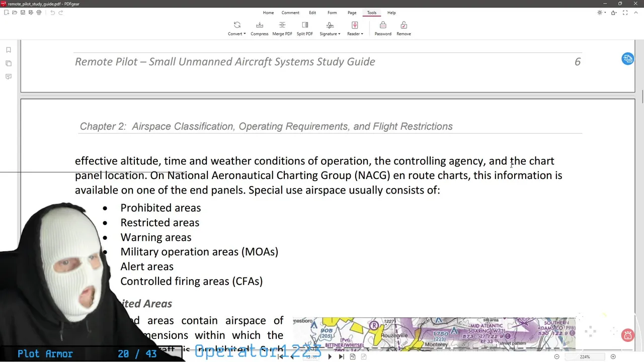Switch to the Edit tab

tap(312, 13)
